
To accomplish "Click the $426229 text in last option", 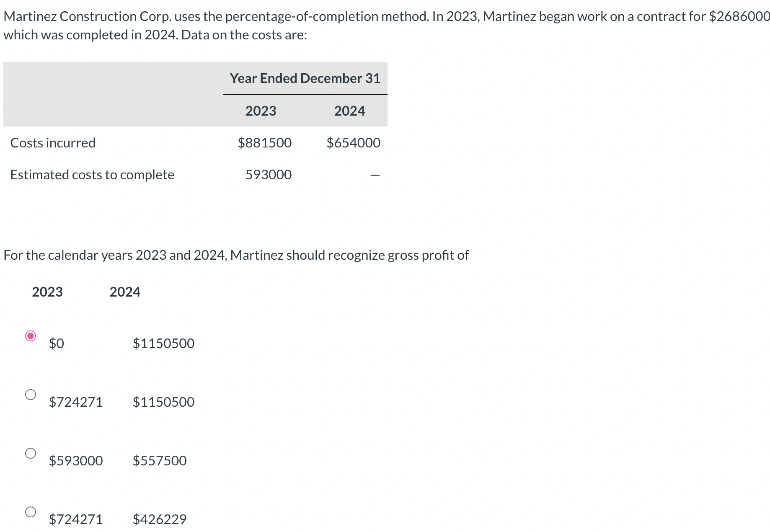I will (x=160, y=519).
